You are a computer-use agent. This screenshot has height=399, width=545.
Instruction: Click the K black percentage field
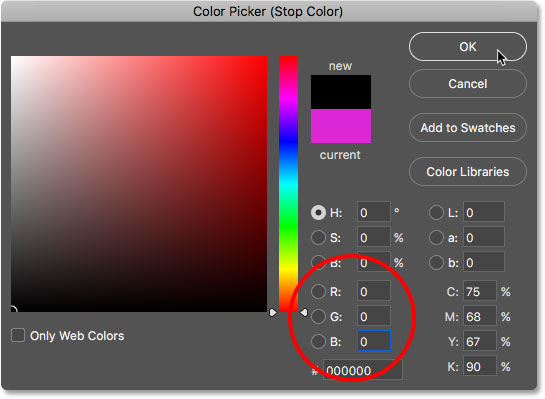tap(480, 366)
